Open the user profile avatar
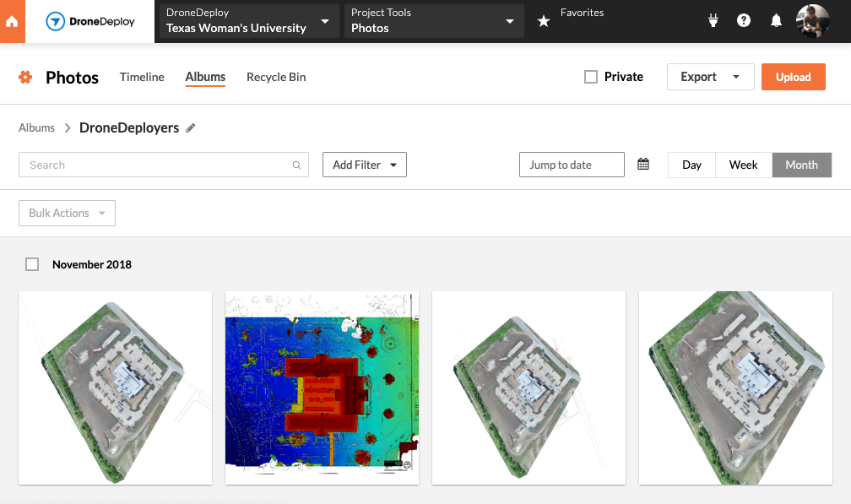851x504 pixels. (812, 20)
